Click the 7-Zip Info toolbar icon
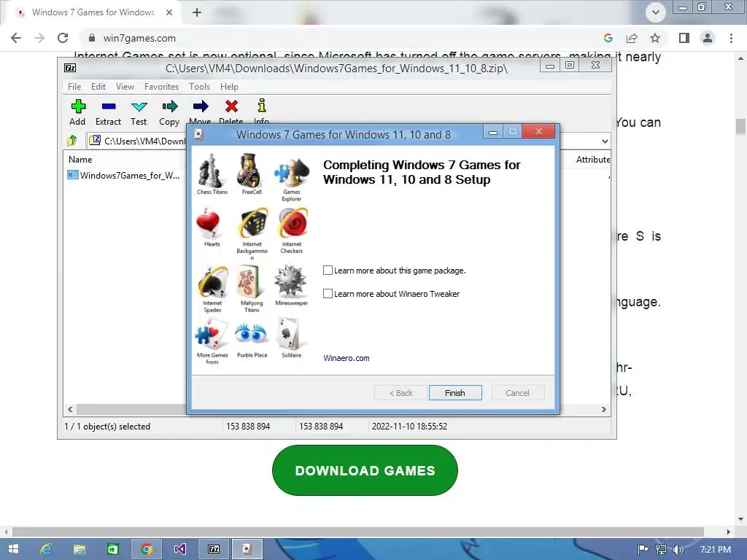The image size is (747, 560). [262, 105]
